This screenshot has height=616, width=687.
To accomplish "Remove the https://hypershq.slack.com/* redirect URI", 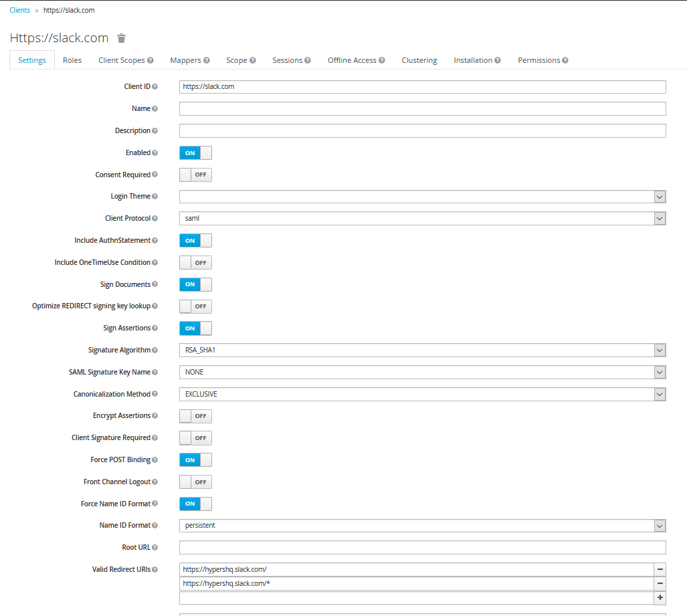I will point(660,584).
